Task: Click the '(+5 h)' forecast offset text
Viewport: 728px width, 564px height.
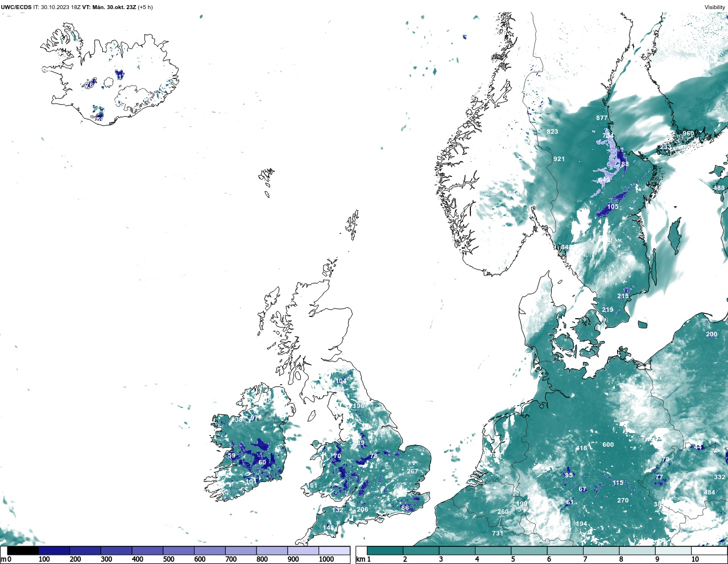Action: (146, 7)
